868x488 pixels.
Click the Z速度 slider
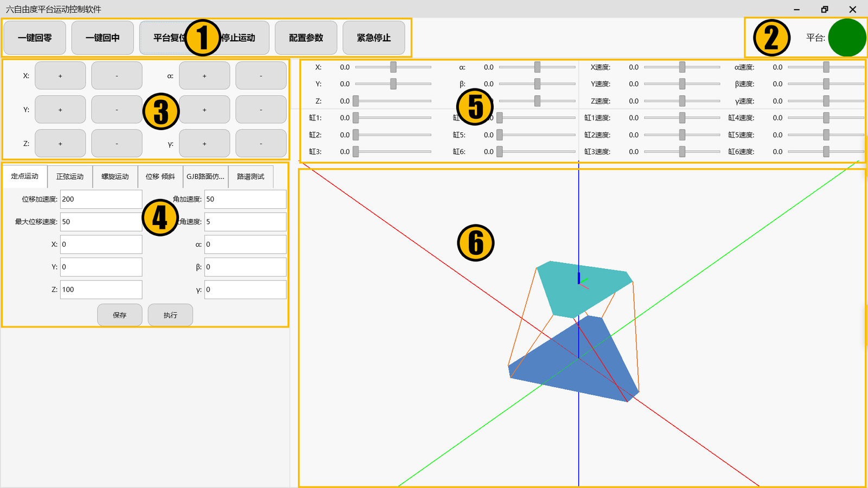coord(682,101)
